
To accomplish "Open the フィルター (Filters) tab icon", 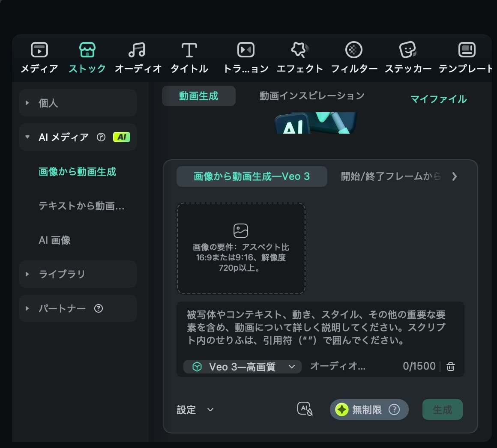I will point(354,50).
